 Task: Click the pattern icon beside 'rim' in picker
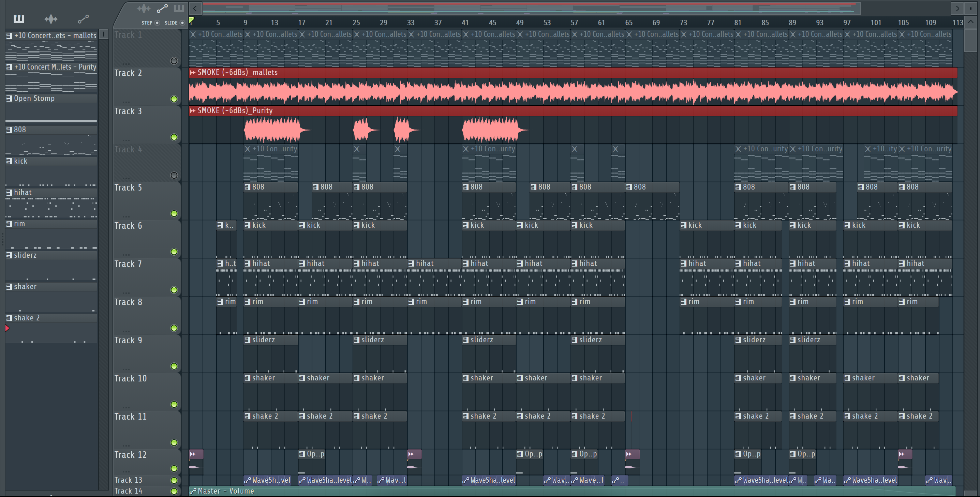point(9,224)
